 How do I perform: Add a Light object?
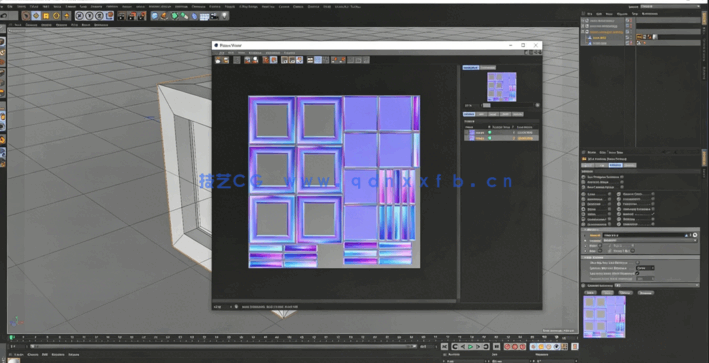[x=224, y=16]
